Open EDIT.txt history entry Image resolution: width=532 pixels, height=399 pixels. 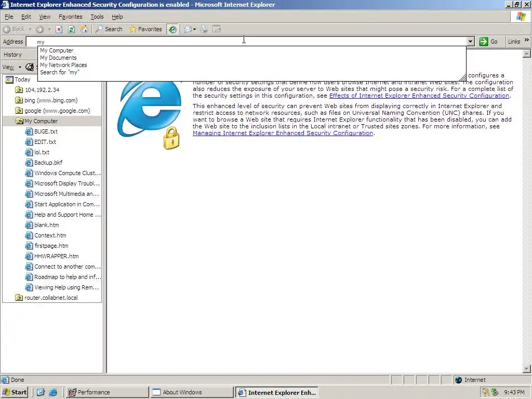[x=41, y=142]
